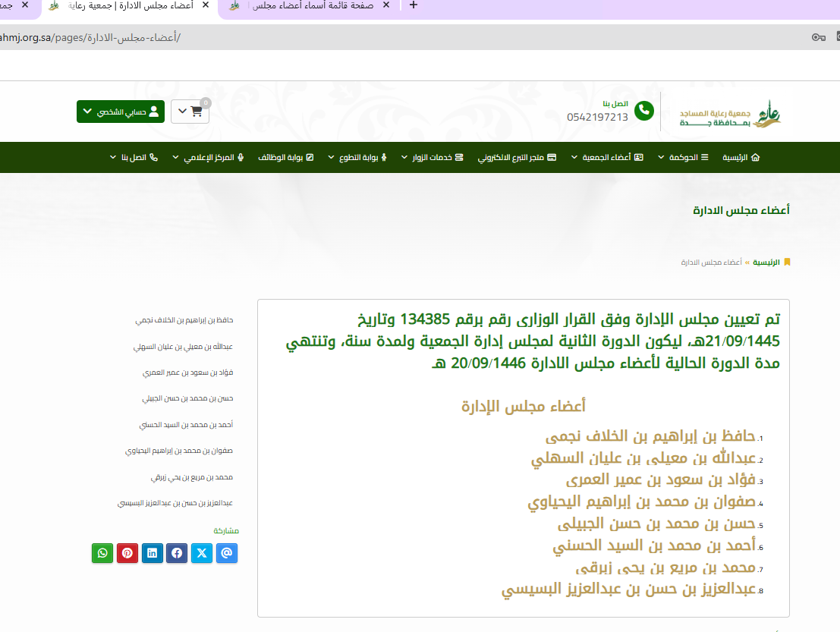
Task: Expand حسابي الشخصي account dropdown
Action: [120, 112]
